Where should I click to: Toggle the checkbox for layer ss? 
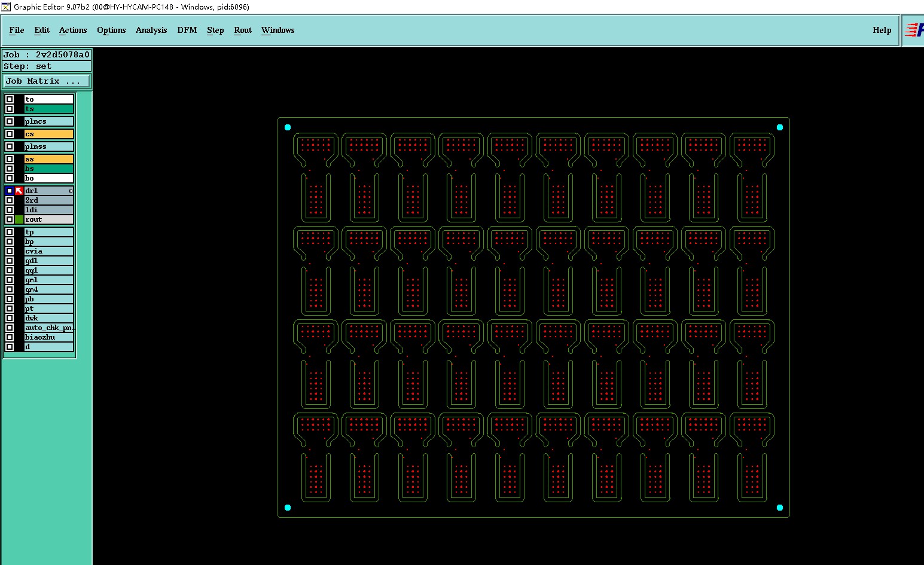click(x=10, y=159)
